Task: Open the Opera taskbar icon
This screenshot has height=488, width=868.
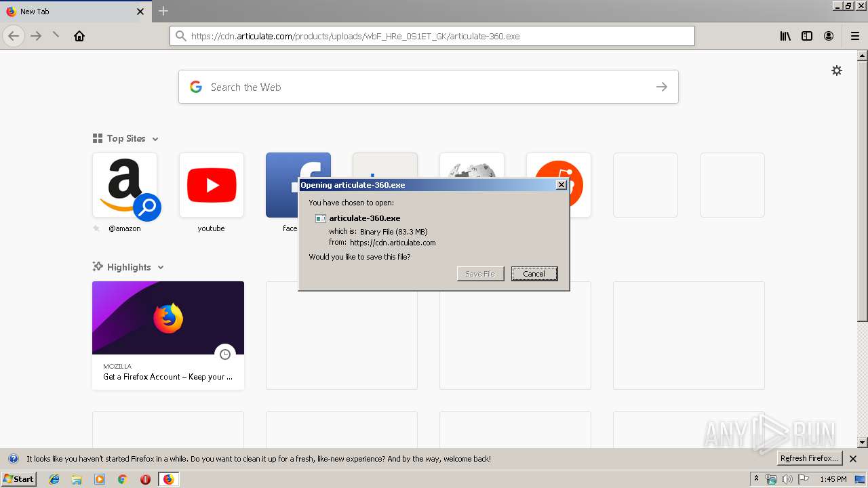Action: (x=145, y=479)
